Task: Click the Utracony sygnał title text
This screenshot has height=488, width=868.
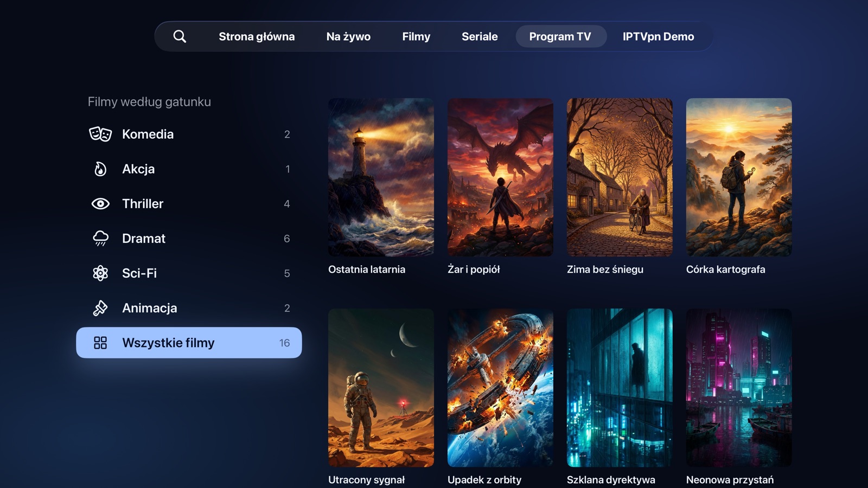Action: point(366,480)
